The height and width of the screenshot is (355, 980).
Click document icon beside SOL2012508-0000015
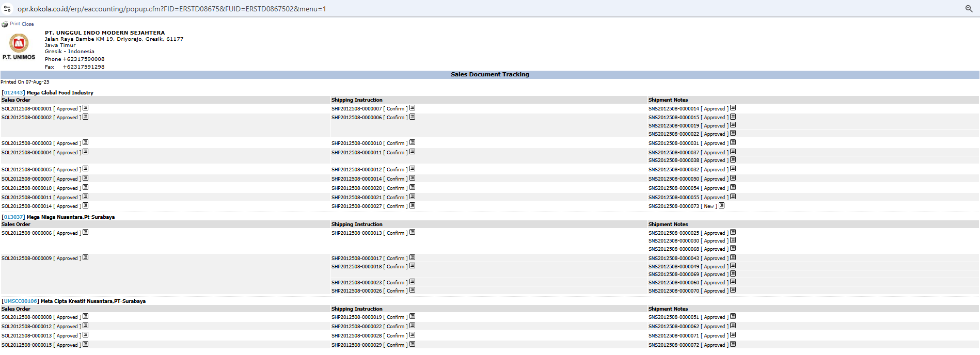point(86,345)
